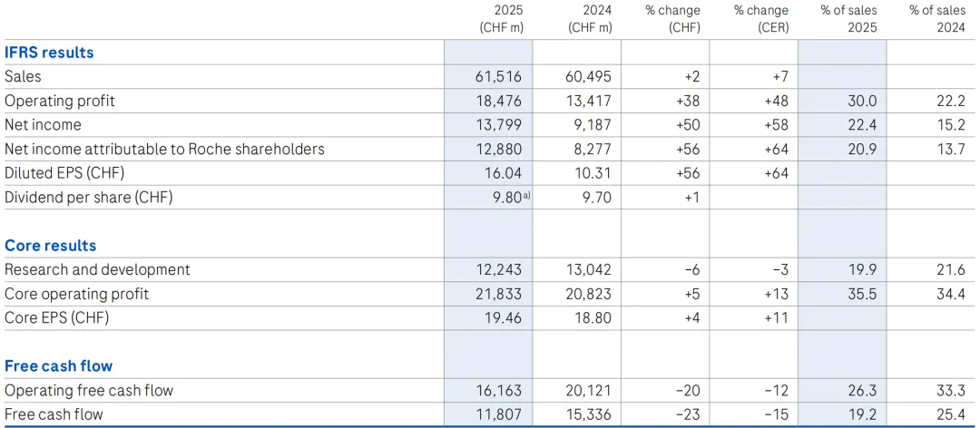Viewport: 980px width, 428px height.
Task: Select Net income attributable to Roche shareholders
Action: click(164, 149)
